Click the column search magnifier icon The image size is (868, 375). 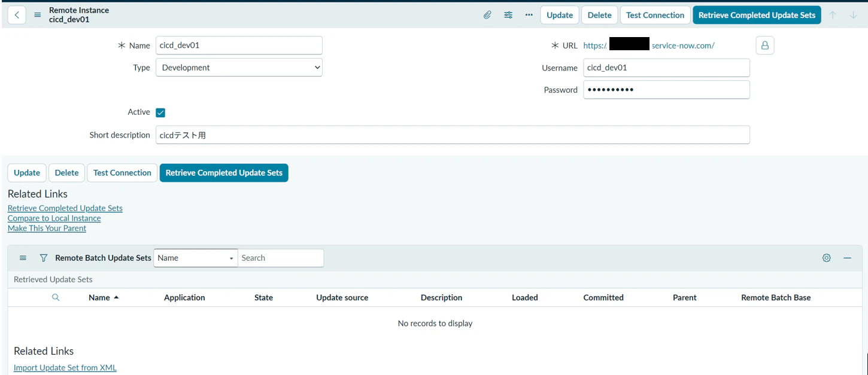tap(56, 297)
